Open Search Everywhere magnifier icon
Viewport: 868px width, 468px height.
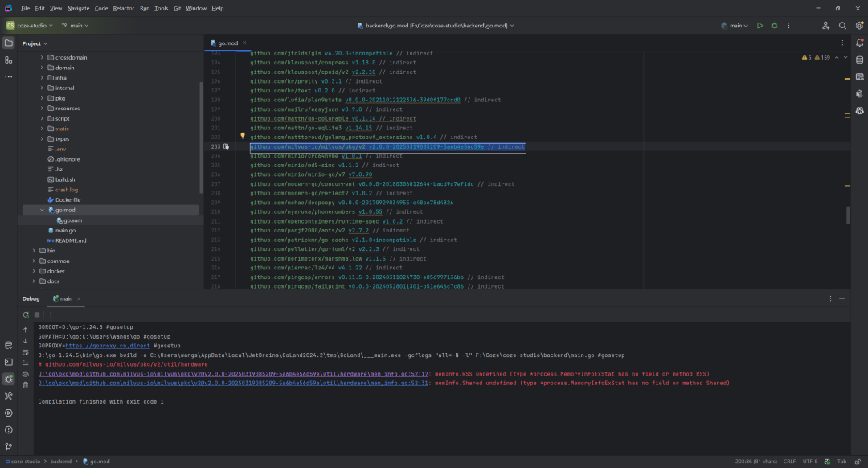842,26
